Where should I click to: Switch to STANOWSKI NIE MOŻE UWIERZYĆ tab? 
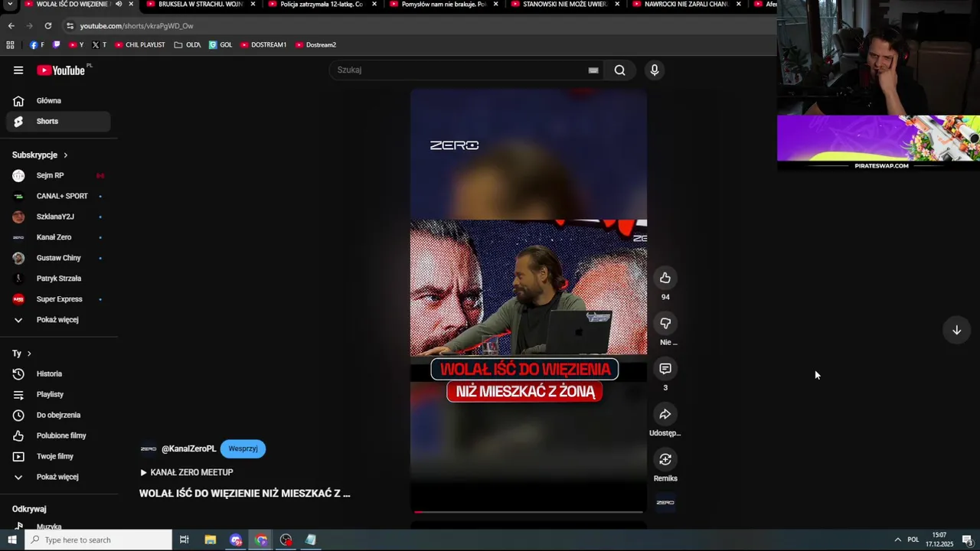(565, 5)
